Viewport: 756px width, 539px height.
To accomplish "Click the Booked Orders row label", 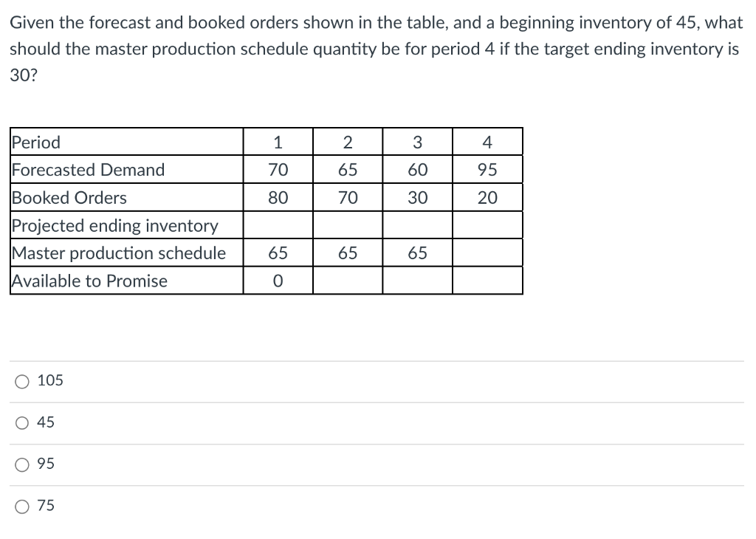I will point(69,197).
